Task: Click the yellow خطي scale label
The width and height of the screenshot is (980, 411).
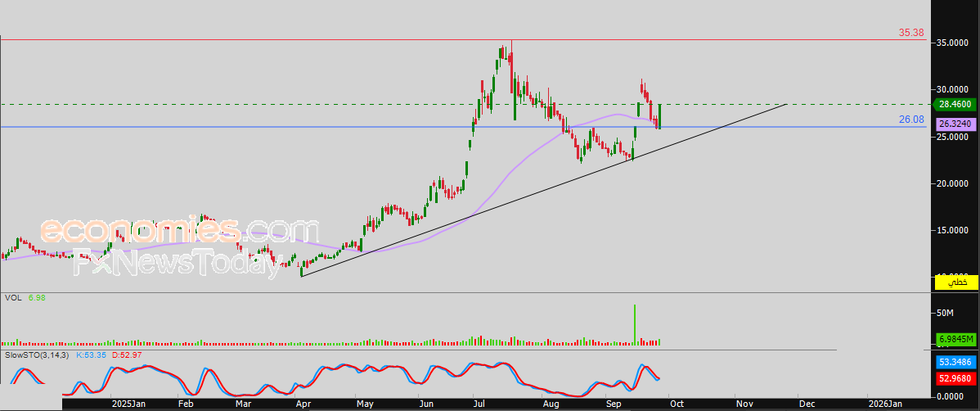Action: coord(955,282)
